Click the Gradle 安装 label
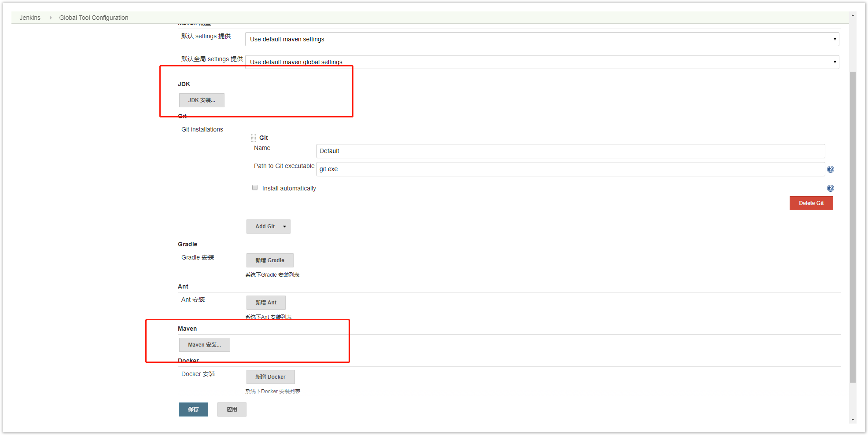Screen dimensions: 868x435 coord(198,257)
